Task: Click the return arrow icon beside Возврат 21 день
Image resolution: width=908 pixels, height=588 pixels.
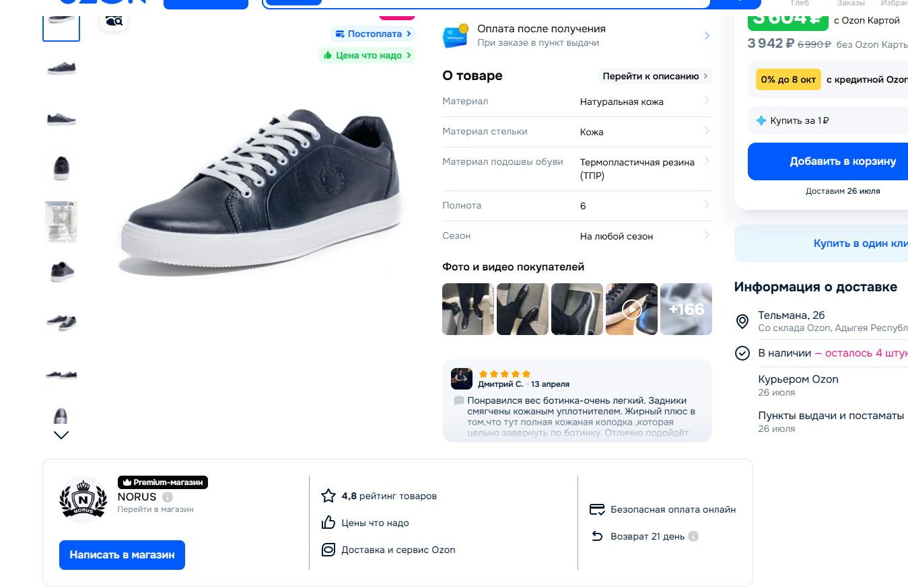Action: click(x=597, y=536)
